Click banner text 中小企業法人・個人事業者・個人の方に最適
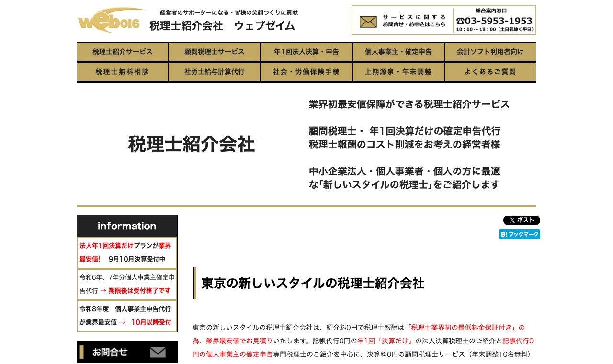 click(405, 171)
